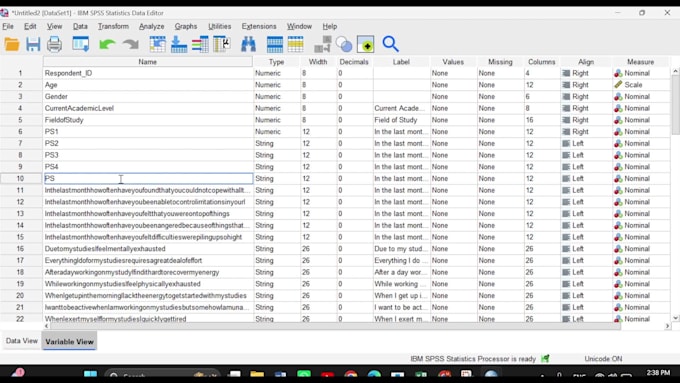Click the grayed Split File icon
Image resolution: width=680 pixels, height=383 pixels.
point(323,44)
